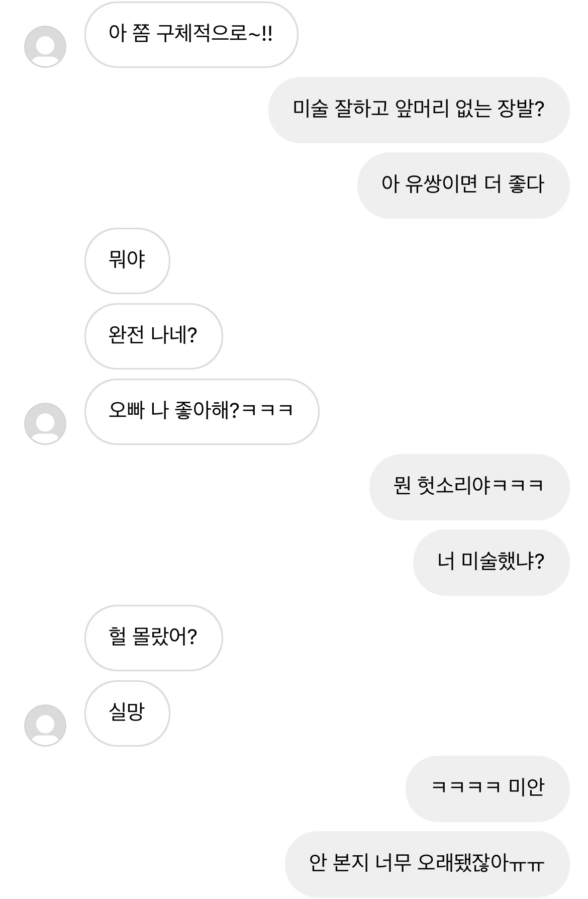Select the '아 쫌 구체적으로~!!' message bubble
The width and height of the screenshot is (588, 899).
tap(191, 35)
